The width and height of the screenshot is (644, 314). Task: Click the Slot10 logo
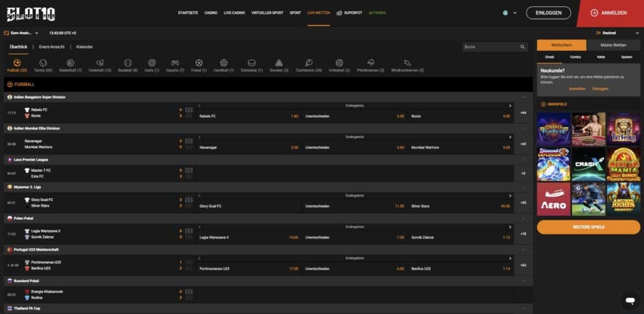pos(31,14)
